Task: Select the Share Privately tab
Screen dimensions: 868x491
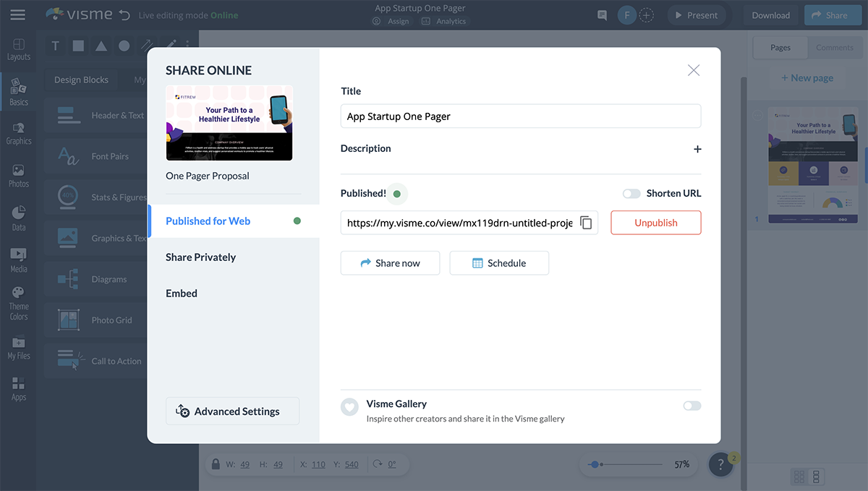Action: (200, 257)
